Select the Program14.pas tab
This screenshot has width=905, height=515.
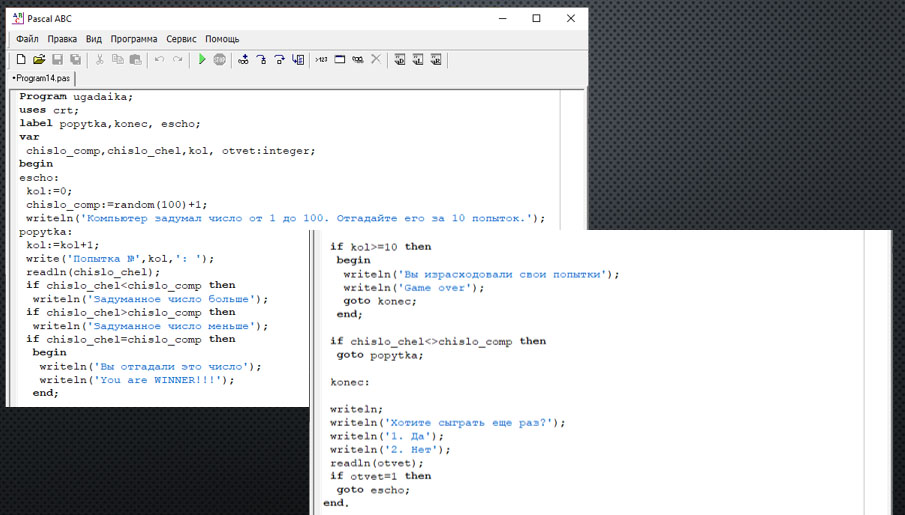click(x=41, y=78)
